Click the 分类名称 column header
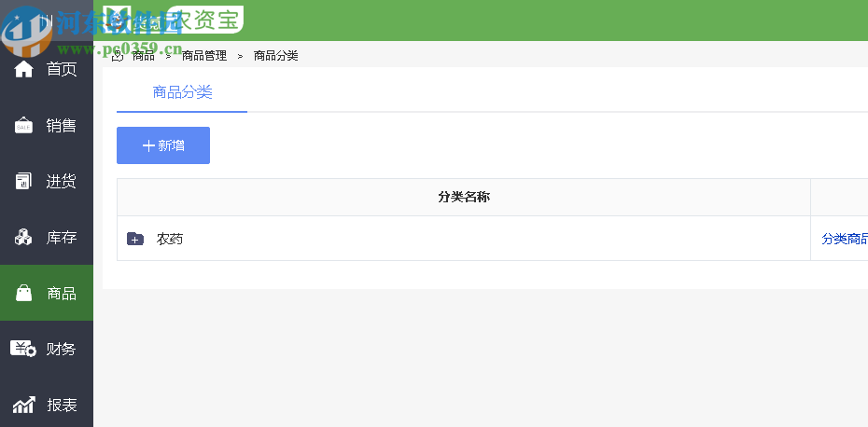This screenshot has width=868, height=427. 464,197
